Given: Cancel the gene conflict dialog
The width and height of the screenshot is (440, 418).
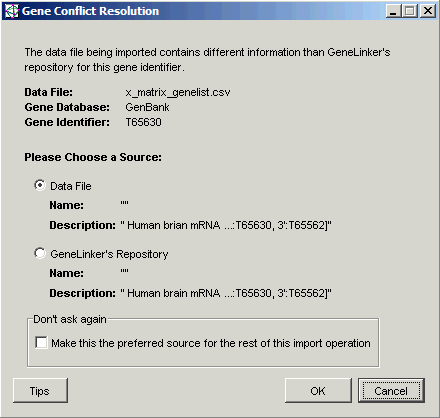Looking at the screenshot, I should click(391, 391).
